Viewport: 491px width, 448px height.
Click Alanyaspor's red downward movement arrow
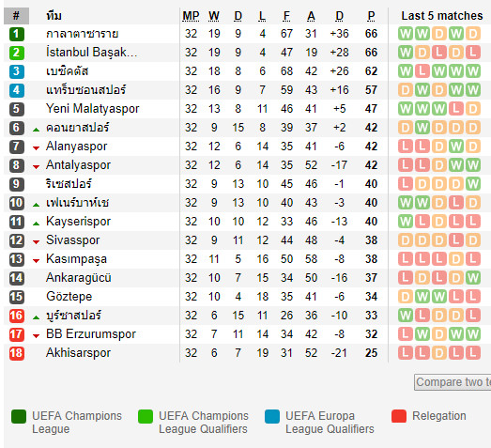coord(36,147)
